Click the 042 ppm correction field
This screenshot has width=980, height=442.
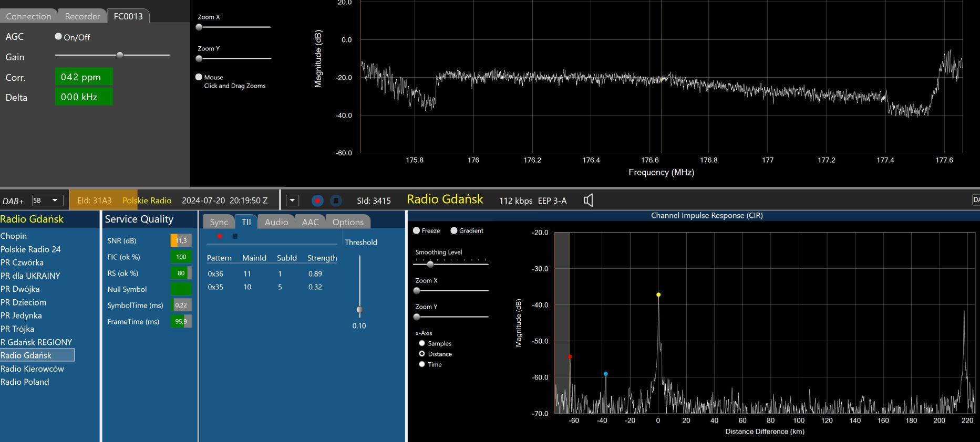coord(84,77)
